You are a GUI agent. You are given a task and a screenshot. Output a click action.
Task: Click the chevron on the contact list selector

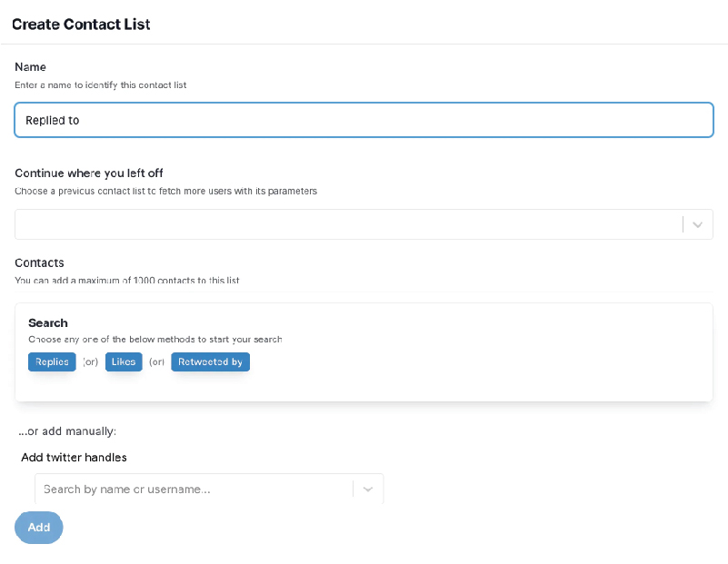point(698,224)
